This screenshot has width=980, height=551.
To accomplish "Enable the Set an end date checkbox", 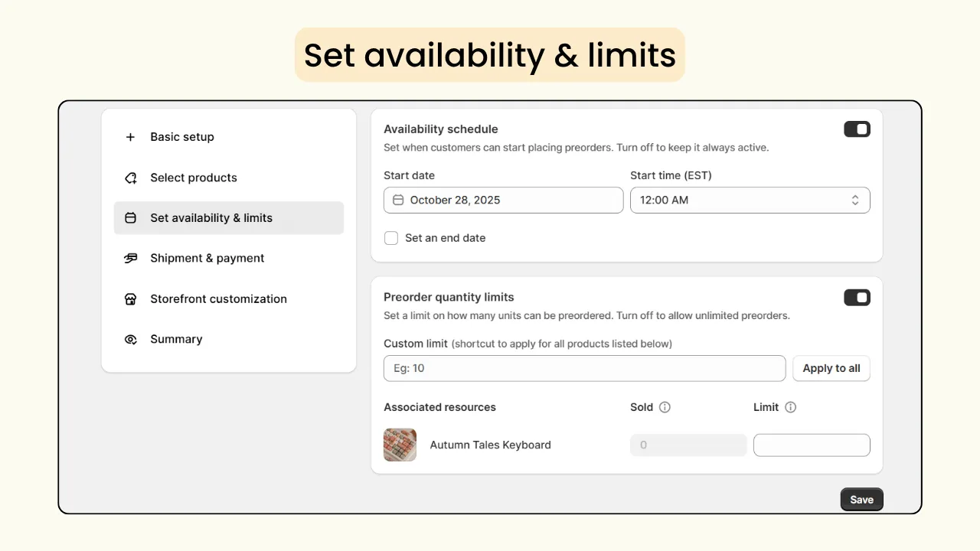I will (391, 238).
